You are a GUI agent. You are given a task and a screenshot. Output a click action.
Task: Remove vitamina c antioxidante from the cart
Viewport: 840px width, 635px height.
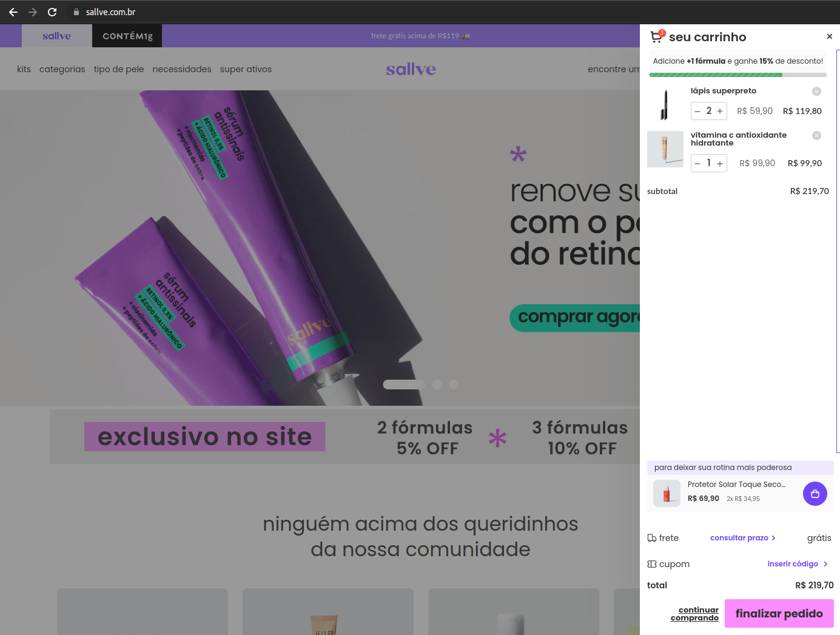[x=816, y=135]
